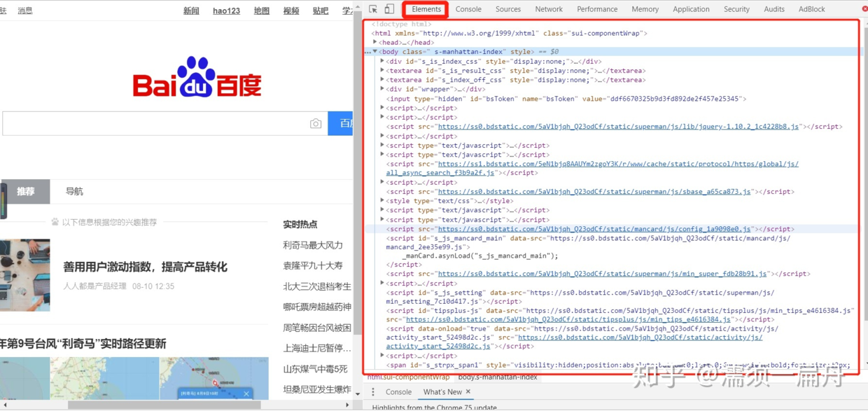The width and height of the screenshot is (868, 411).
Task: Open the drawer three-dot menu
Action: pos(373,392)
